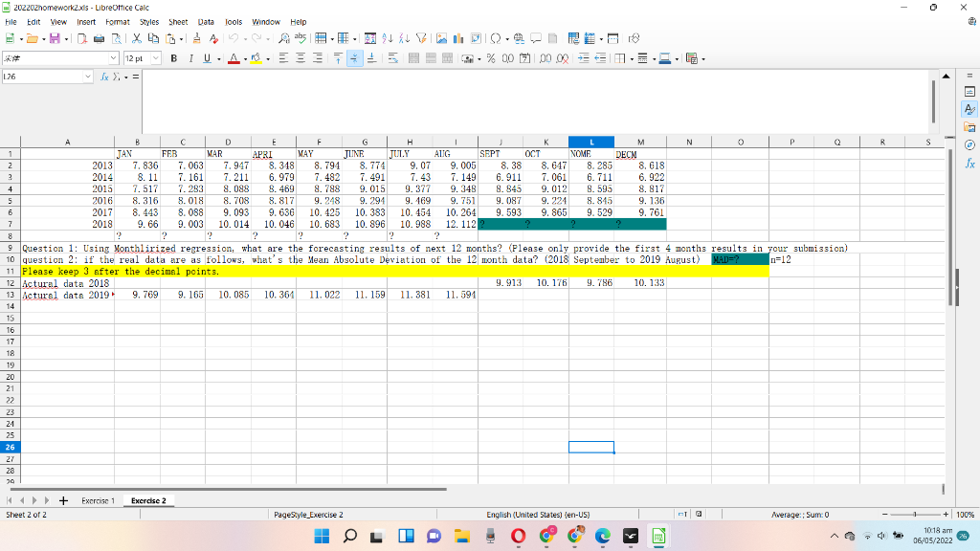Add a new sheet with the plus button

[62, 499]
